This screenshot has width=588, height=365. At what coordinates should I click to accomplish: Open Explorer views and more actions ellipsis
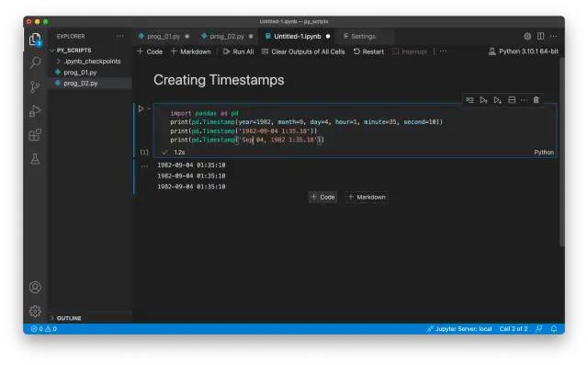click(120, 36)
